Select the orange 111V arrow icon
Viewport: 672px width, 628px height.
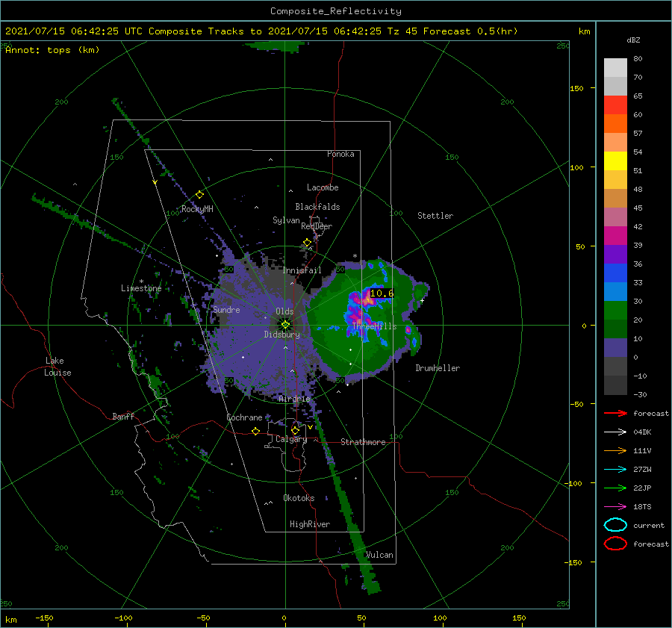[615, 450]
